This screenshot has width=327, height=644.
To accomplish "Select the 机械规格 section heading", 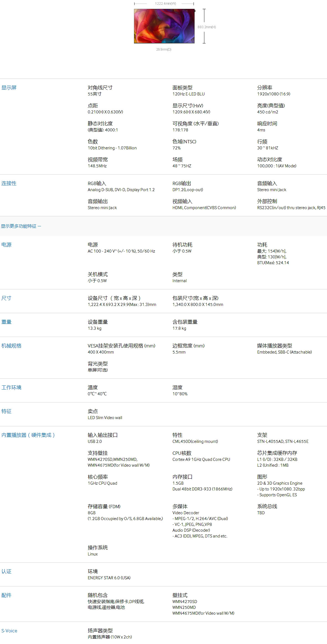I will point(11,346).
